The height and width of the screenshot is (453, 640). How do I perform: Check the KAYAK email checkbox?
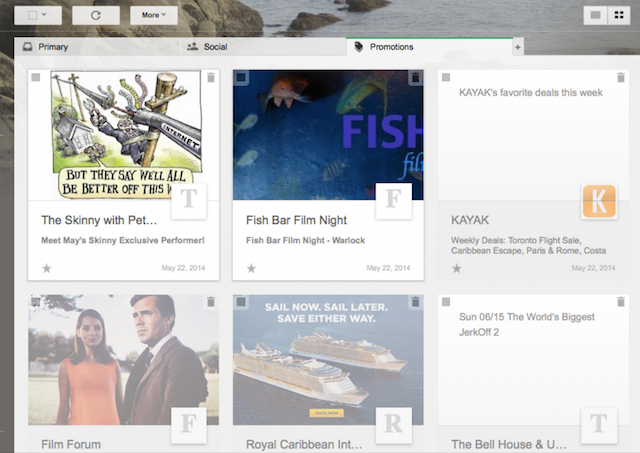[x=446, y=77]
